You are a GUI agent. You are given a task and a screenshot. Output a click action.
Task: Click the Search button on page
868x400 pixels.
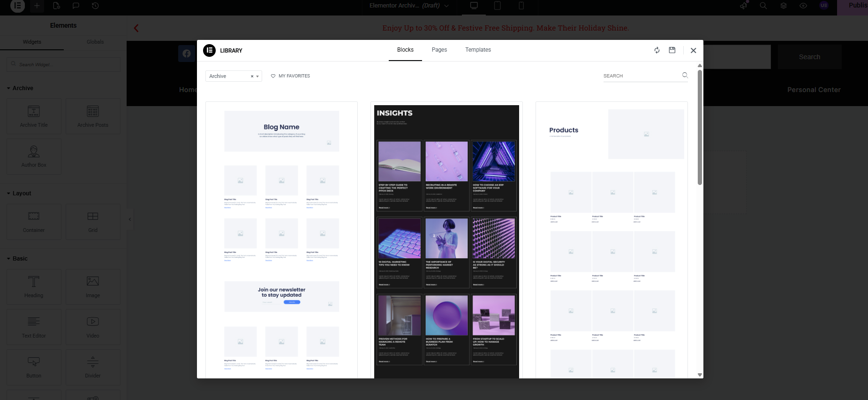[809, 57]
